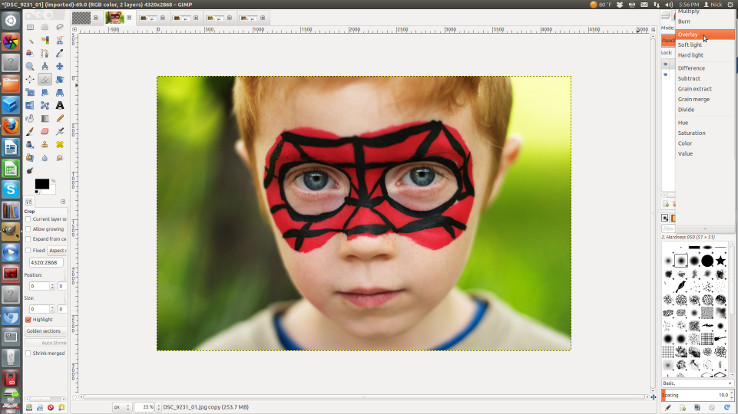Open the Basic brush tag dropdown
738x414 pixels.
pos(698,383)
